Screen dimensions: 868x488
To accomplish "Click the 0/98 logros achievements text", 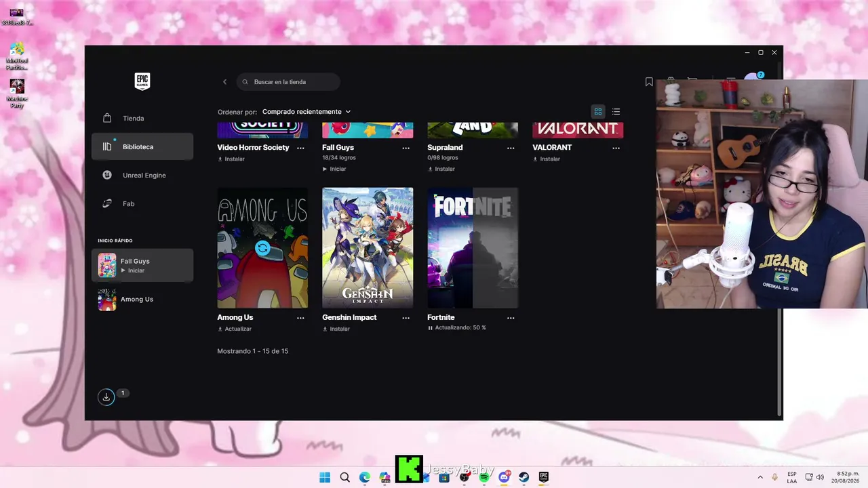I will coord(443,158).
